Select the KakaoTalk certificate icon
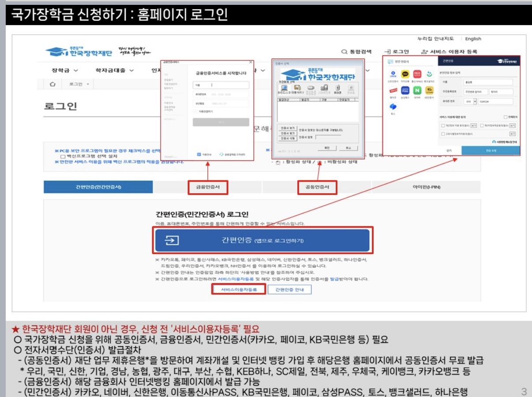The image size is (532, 397). tap(405, 74)
